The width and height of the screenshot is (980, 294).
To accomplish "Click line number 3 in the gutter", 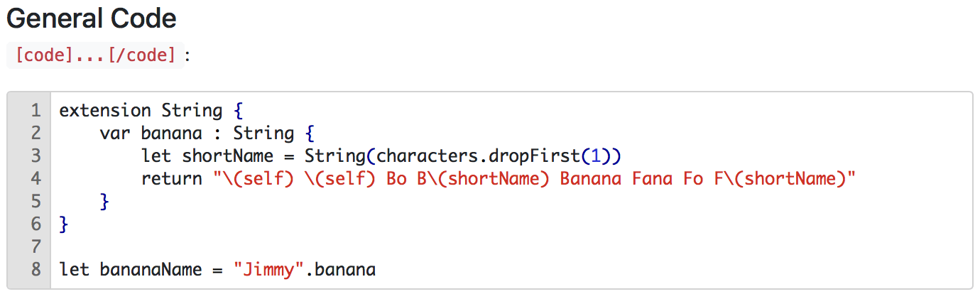I will [x=36, y=156].
